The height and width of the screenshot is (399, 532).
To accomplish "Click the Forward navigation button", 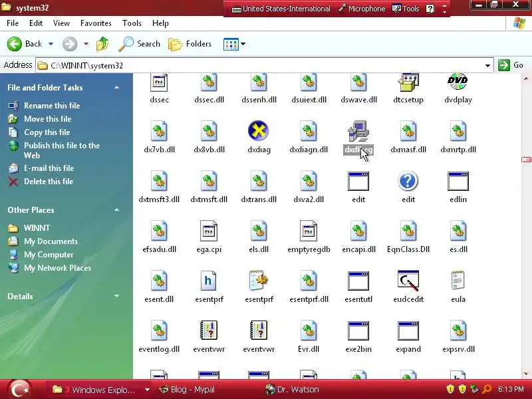I will pos(70,44).
